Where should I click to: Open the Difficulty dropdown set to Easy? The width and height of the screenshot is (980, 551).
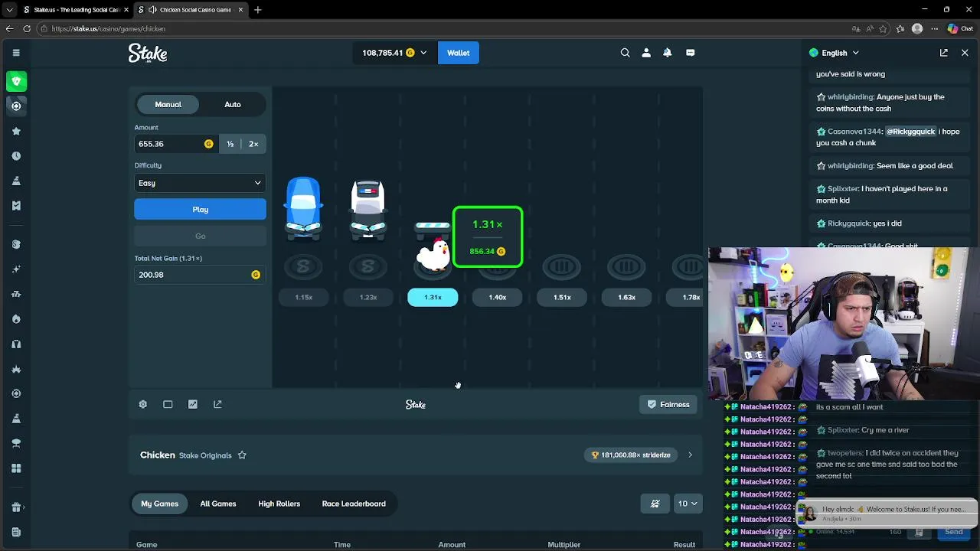(x=200, y=183)
